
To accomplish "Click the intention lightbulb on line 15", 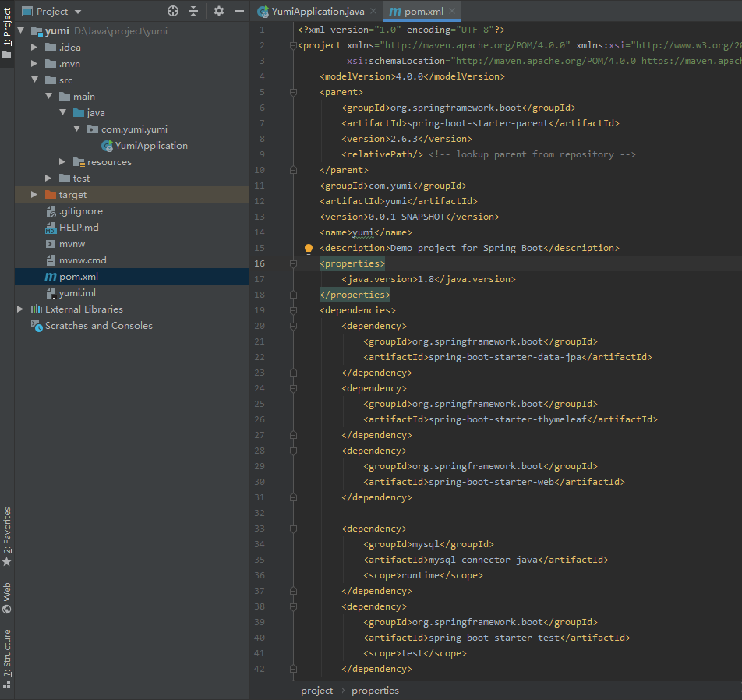I will (309, 249).
